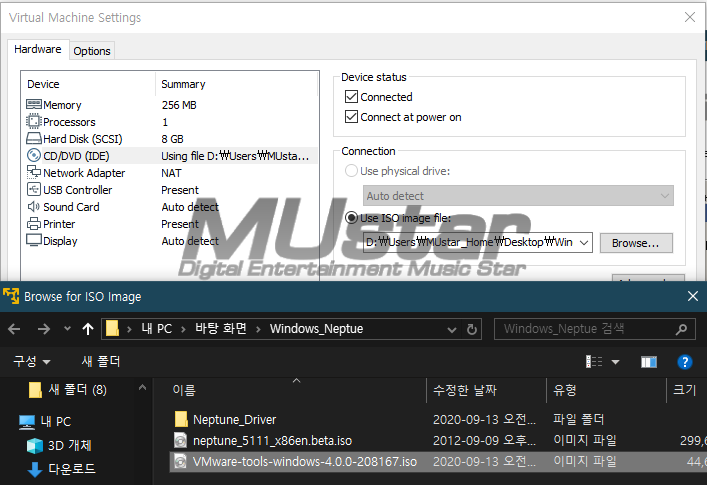Screen dimensions: 707x485
Task: Collapse the sidebar tree with the chevron
Action: [x=142, y=388]
